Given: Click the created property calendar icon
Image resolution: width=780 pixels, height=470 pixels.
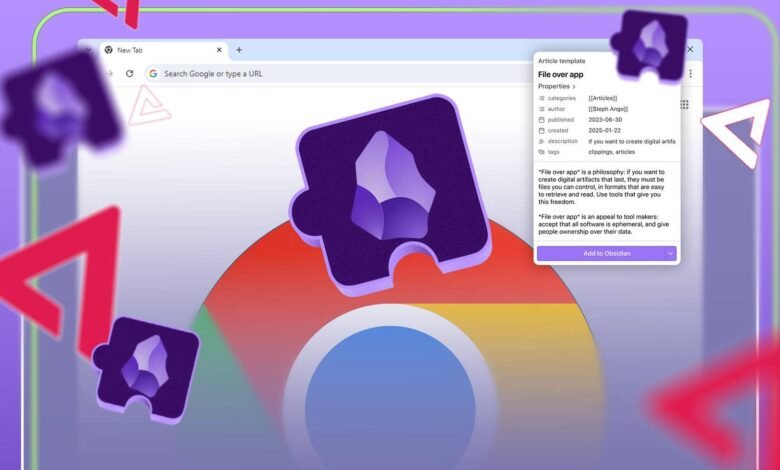Looking at the screenshot, I should click(x=542, y=130).
